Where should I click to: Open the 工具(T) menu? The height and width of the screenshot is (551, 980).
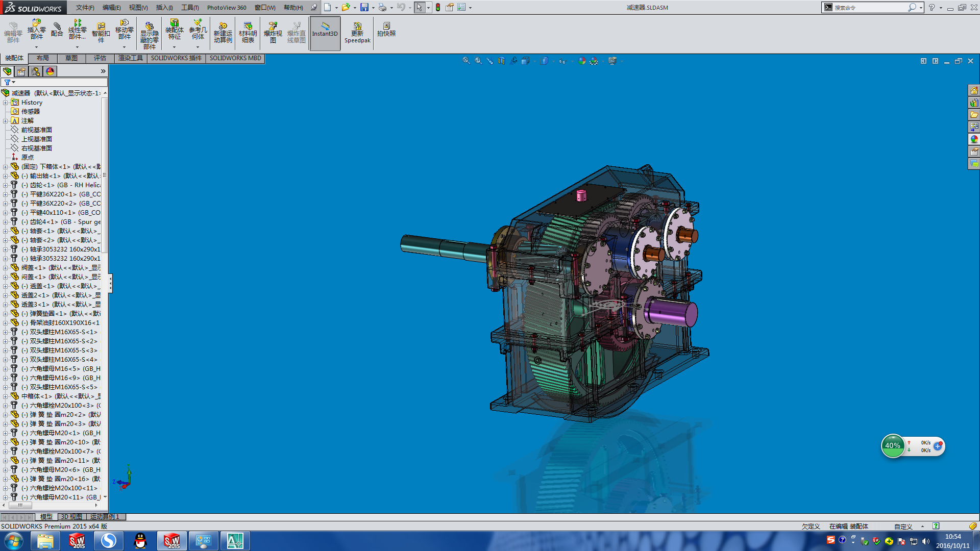189,7
